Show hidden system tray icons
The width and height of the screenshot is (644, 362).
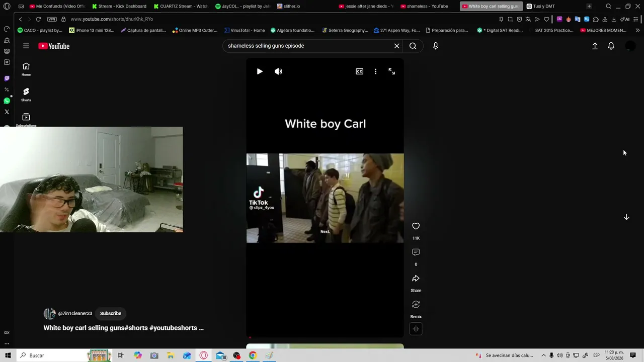(543, 355)
